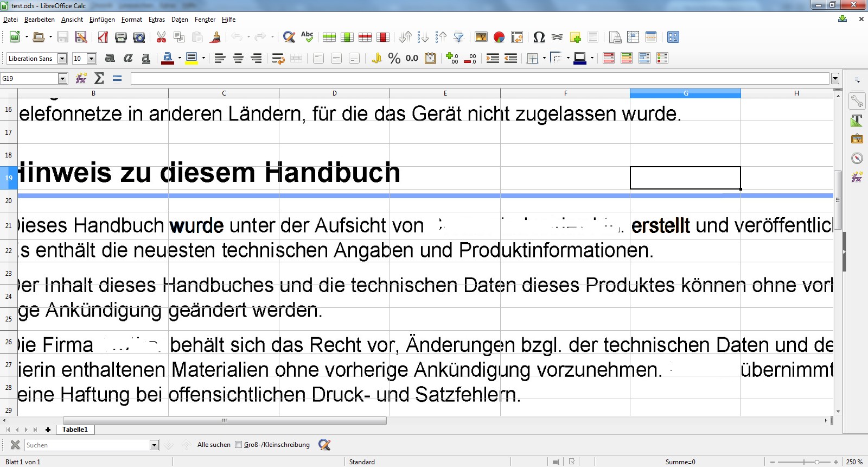868x467 pixels.
Task: Click the Save document icon
Action: pyautogui.click(x=63, y=37)
